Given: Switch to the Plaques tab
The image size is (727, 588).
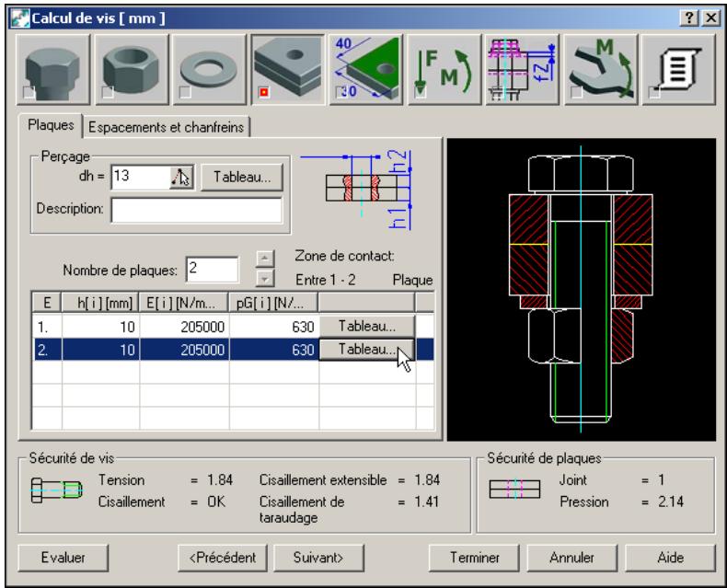Looking at the screenshot, I should (x=51, y=125).
